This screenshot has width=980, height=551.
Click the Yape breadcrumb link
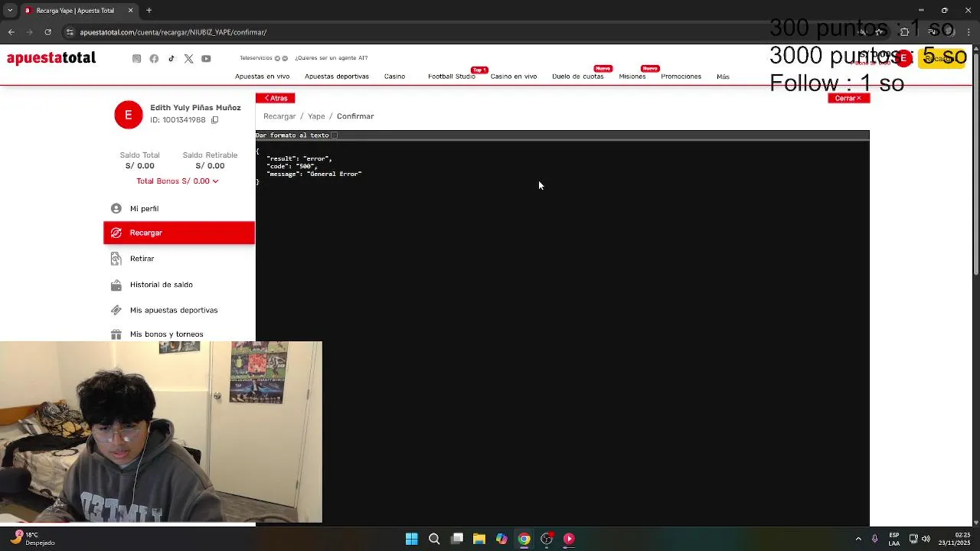[316, 116]
